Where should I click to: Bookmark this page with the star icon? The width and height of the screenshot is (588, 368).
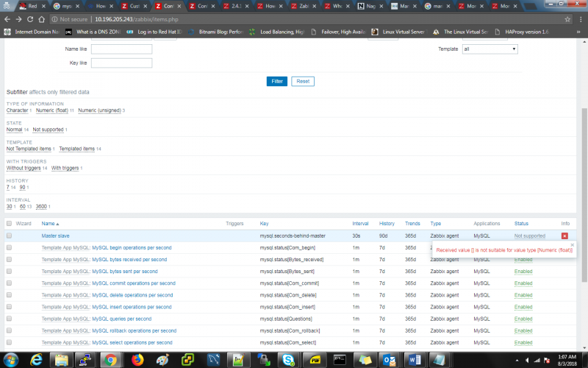click(567, 19)
